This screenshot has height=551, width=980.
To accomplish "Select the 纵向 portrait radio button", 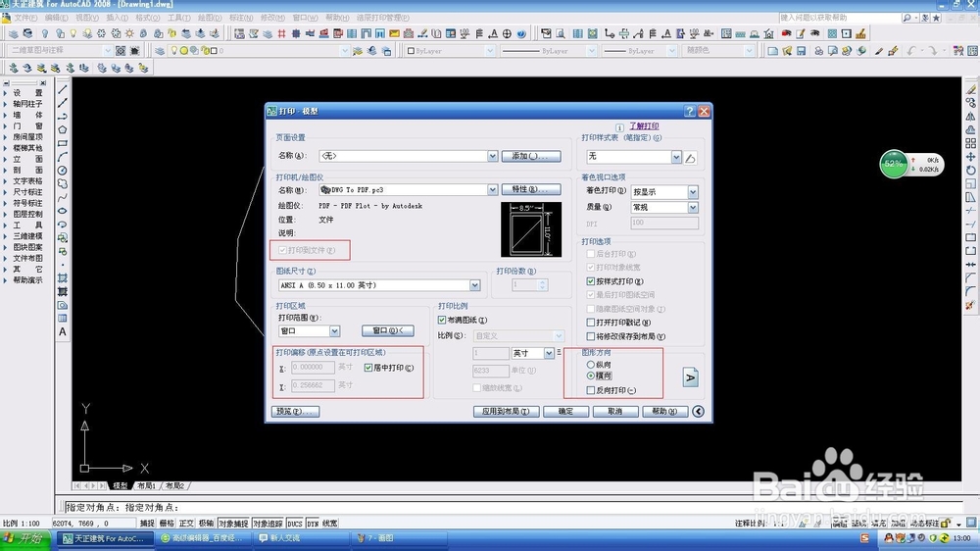I will pos(591,364).
